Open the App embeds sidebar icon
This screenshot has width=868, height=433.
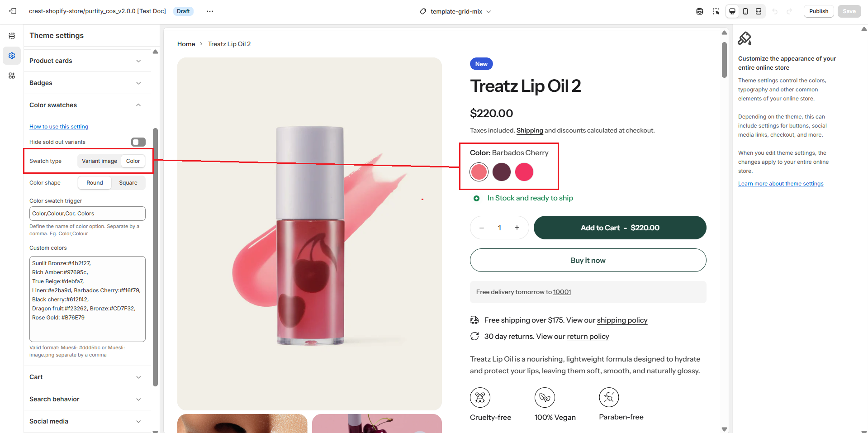[12, 76]
